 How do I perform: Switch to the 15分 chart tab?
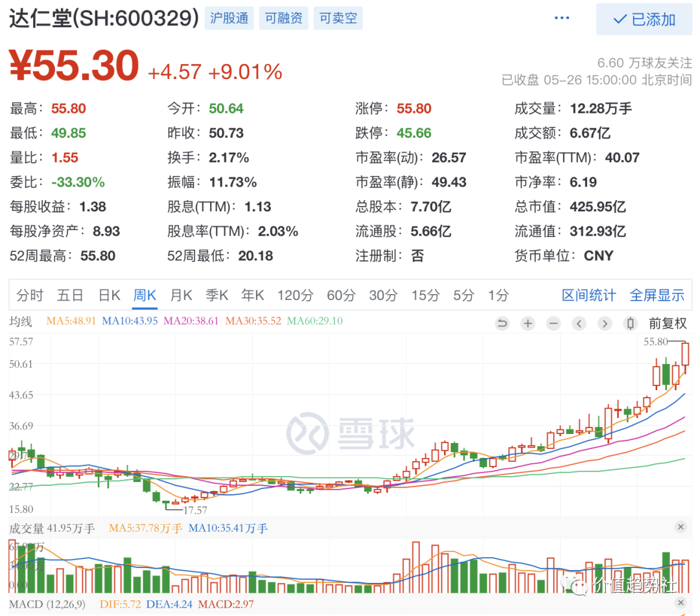click(425, 295)
